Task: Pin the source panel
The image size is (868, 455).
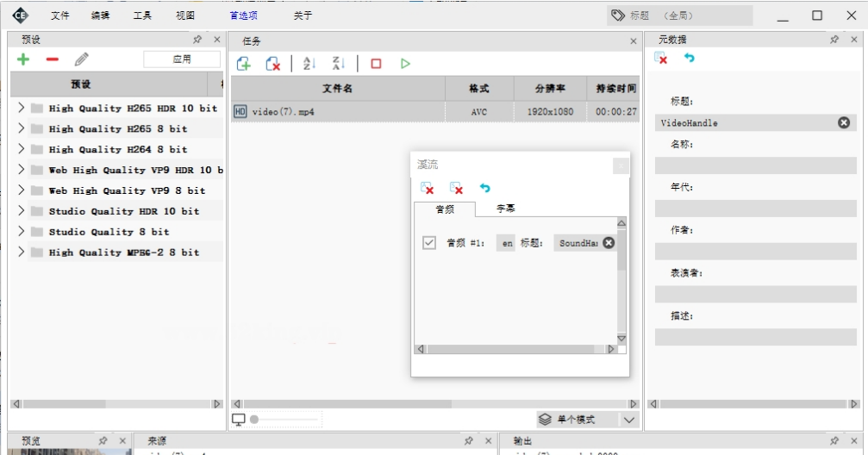Action: [469, 440]
